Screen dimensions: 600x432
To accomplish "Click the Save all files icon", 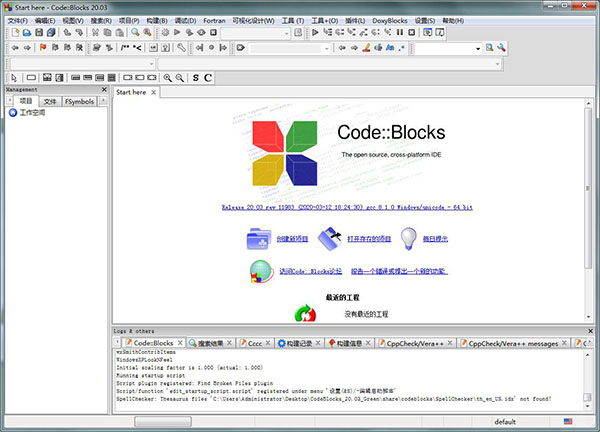I will tap(51, 33).
